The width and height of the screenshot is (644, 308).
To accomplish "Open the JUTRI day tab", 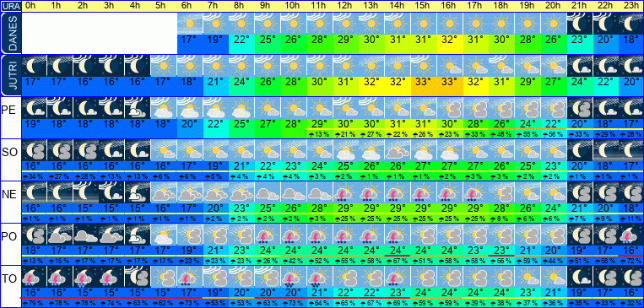I will 11,76.
